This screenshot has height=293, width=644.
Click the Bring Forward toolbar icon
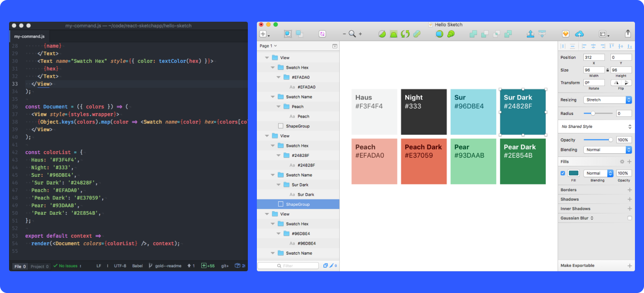530,34
